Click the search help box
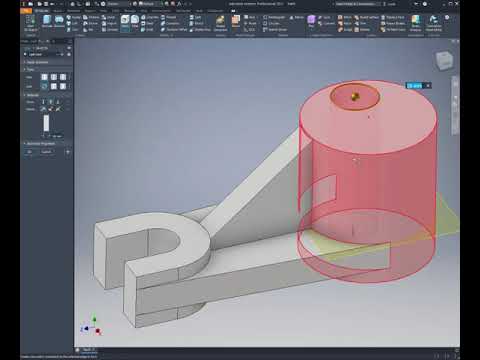Screen dimensions: 480x360 (357, 4)
